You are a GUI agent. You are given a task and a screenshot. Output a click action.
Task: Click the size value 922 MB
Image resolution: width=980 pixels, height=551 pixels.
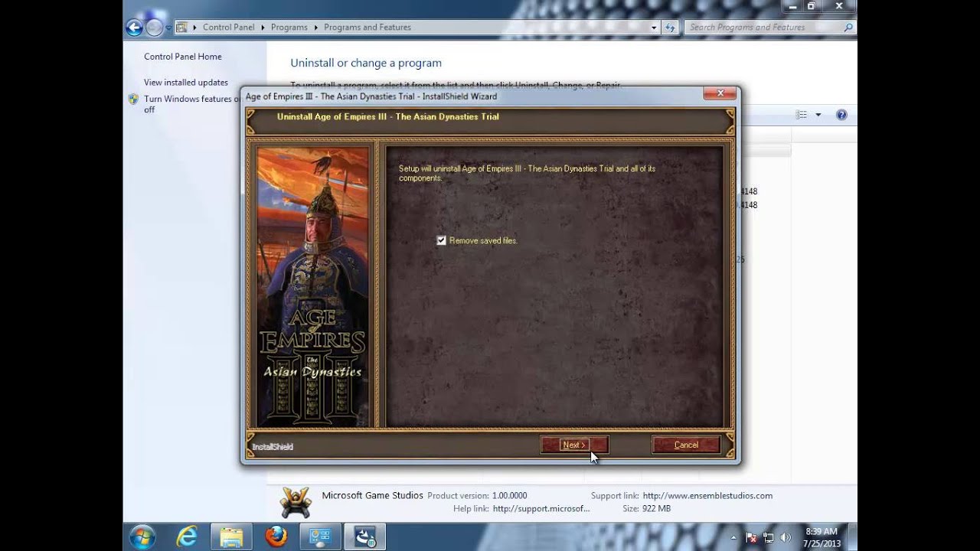[657, 508]
